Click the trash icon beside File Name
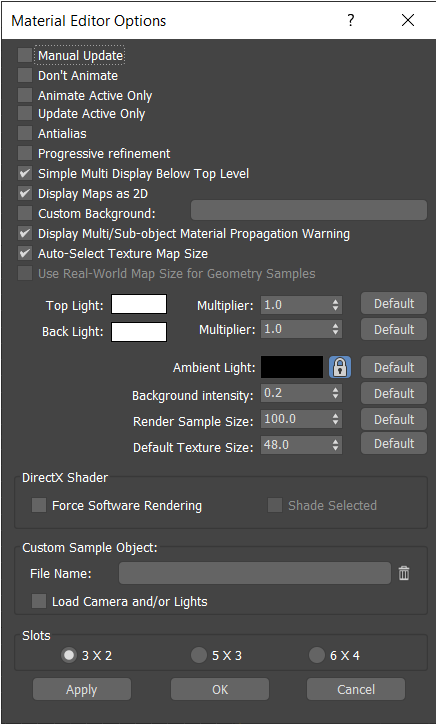Screen dimensions: 436x724 [404, 573]
